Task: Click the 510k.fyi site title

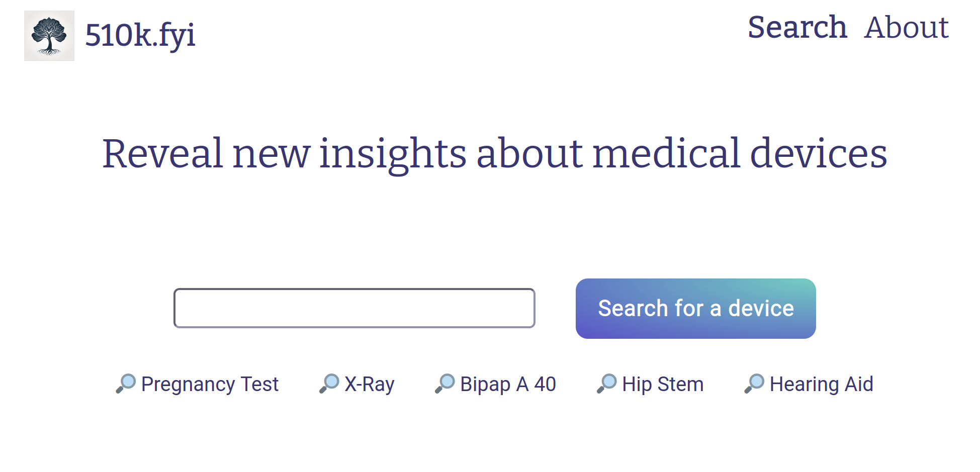Action: (x=140, y=35)
